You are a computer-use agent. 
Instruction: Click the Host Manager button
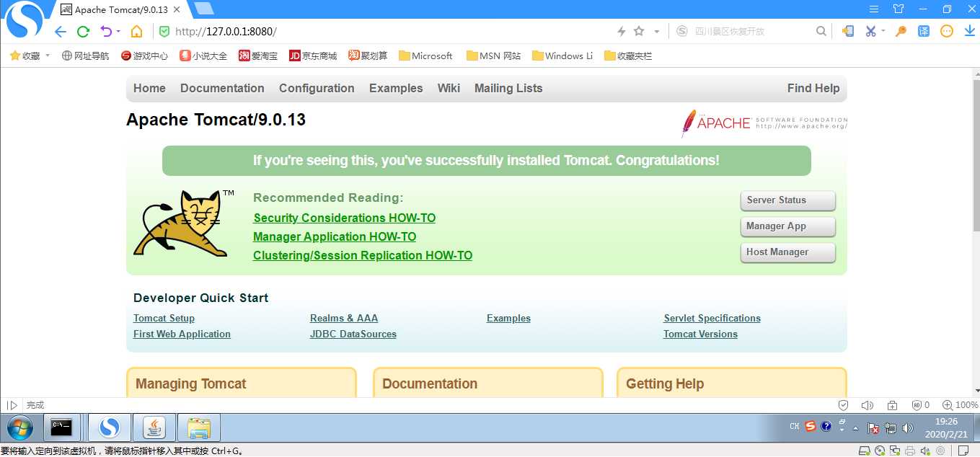(787, 252)
